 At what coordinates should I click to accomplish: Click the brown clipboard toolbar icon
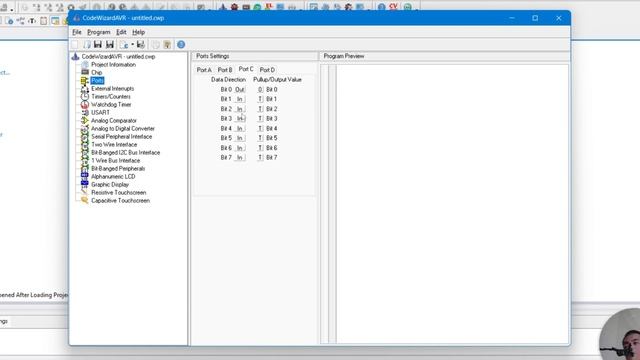click(167, 44)
